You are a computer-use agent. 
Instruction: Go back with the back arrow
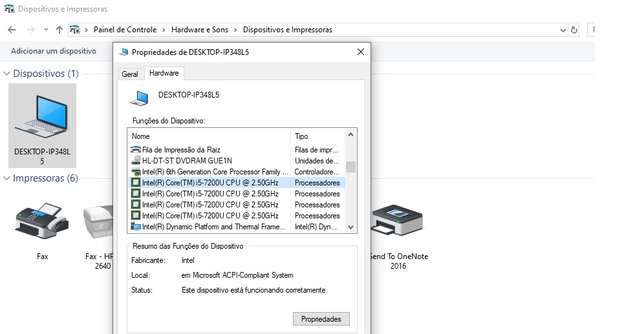pos(12,30)
